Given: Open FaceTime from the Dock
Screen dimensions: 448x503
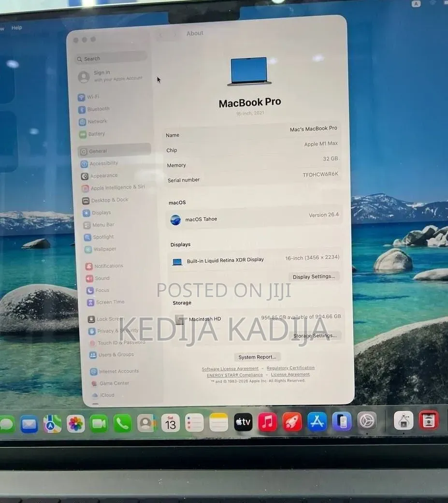Looking at the screenshot, I should 99,423.
